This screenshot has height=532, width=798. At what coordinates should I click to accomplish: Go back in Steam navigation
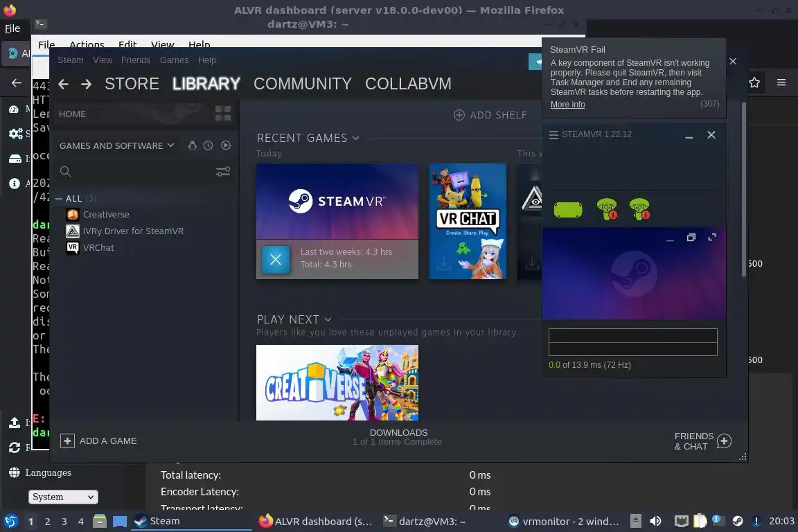tap(63, 84)
